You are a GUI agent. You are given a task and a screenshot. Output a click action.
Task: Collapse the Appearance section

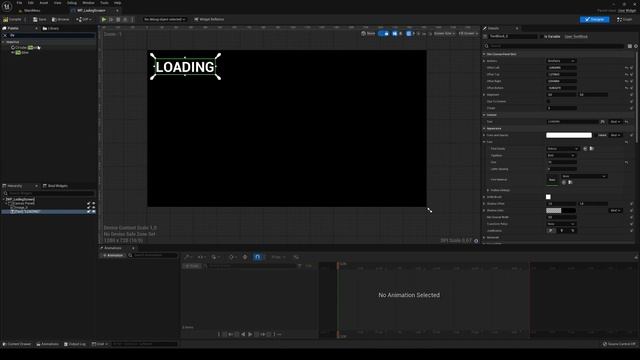pos(484,129)
